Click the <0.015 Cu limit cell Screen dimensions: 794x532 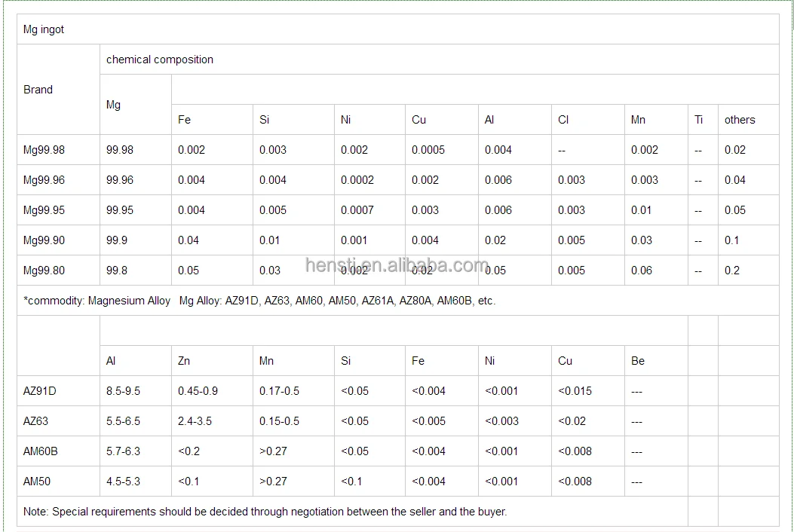(575, 391)
